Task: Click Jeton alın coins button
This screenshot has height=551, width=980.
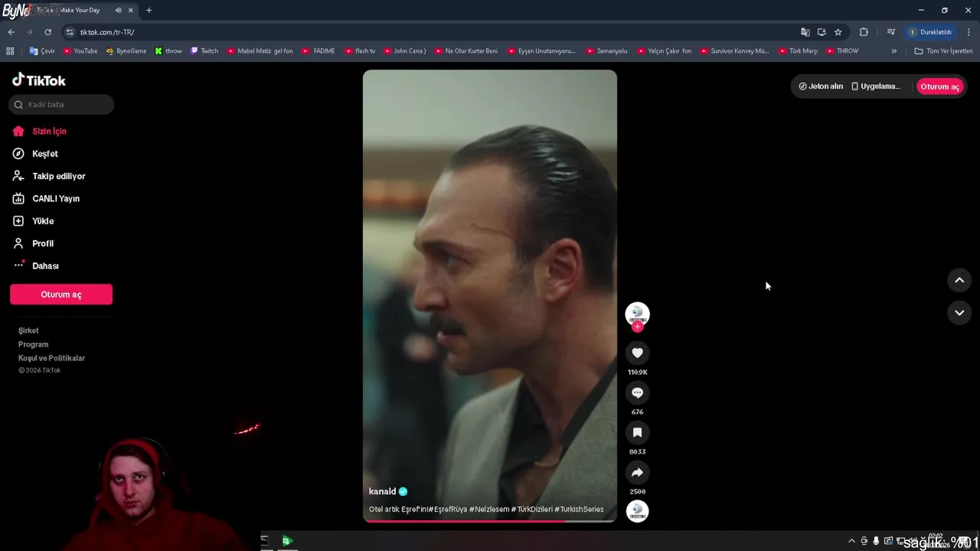Action: coord(821,86)
